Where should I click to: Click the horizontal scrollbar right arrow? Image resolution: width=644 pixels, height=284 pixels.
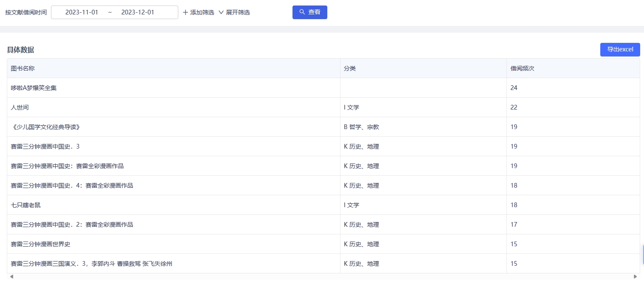[635, 277]
